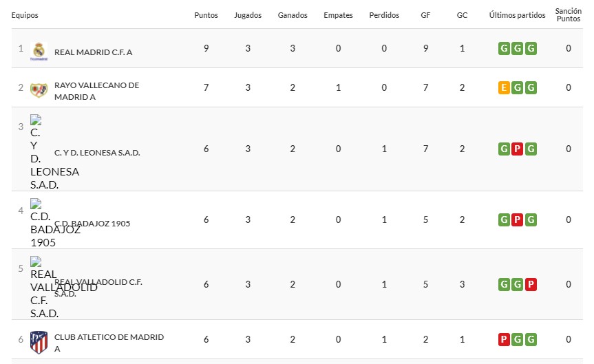Click the Atletico de Madrid crest
The height and width of the screenshot is (364, 594).
pyautogui.click(x=39, y=341)
